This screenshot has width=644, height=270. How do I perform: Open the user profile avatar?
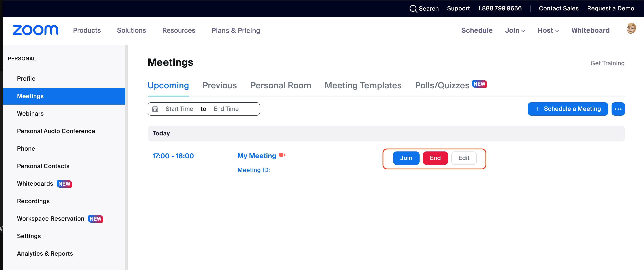631,28
